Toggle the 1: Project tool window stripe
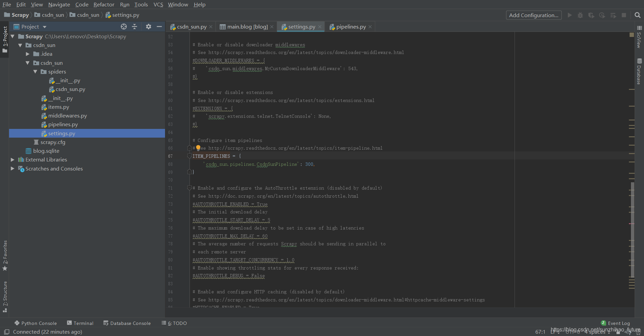 tap(5, 39)
